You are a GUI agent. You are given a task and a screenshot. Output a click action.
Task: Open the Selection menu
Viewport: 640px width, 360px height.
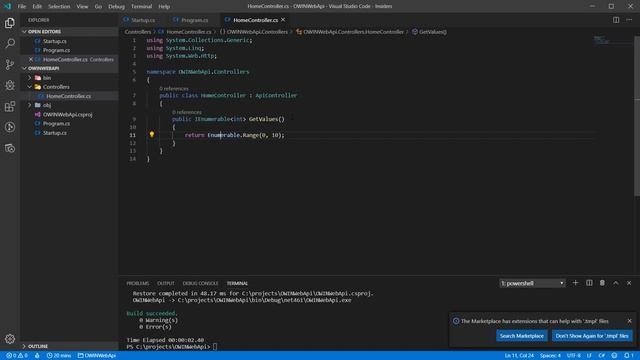click(59, 6)
